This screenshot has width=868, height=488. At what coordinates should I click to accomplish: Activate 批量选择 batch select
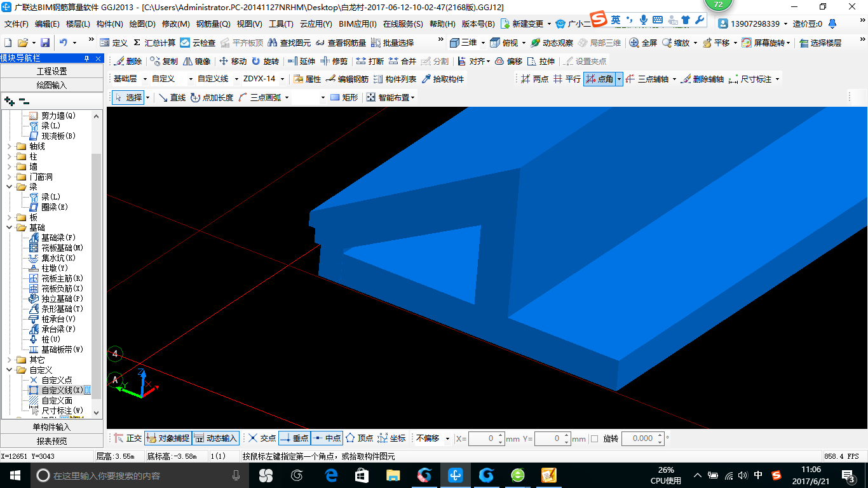click(392, 43)
